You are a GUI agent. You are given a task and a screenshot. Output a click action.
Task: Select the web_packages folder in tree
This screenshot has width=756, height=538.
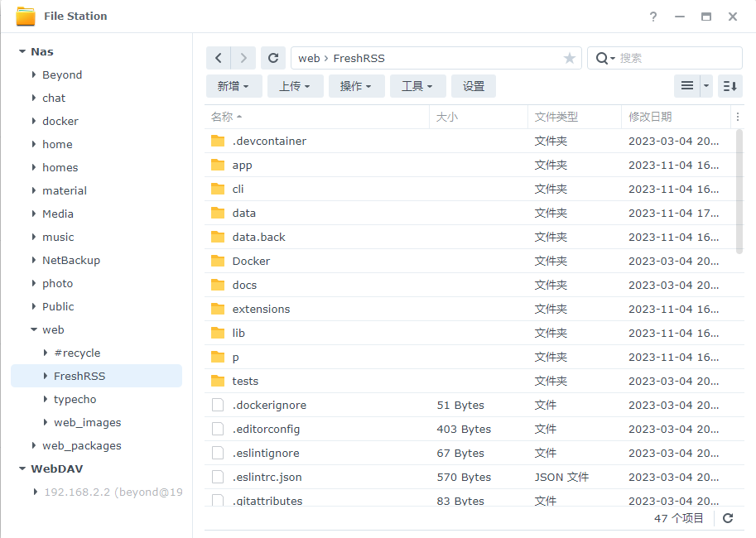[82, 445]
